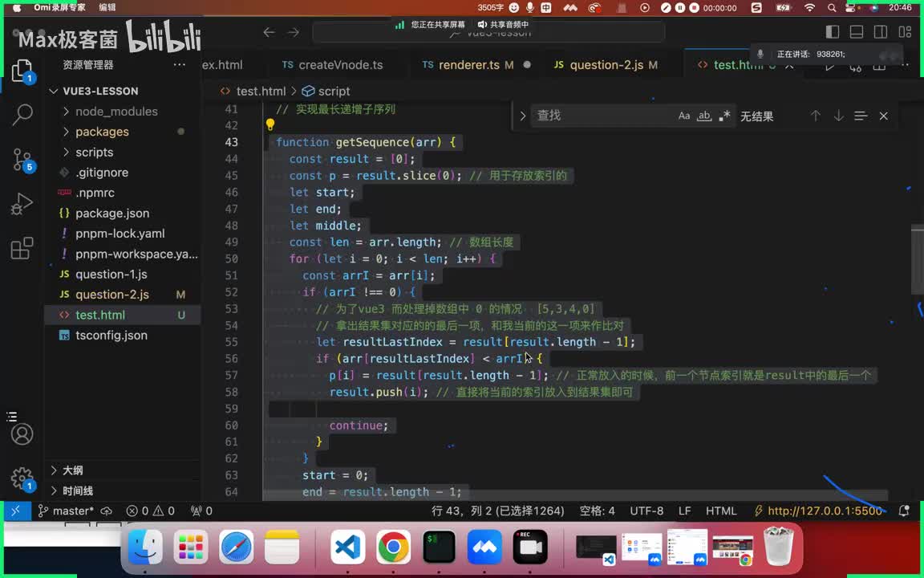
Task: Switch to the question-2.js tab
Action: pos(606,65)
